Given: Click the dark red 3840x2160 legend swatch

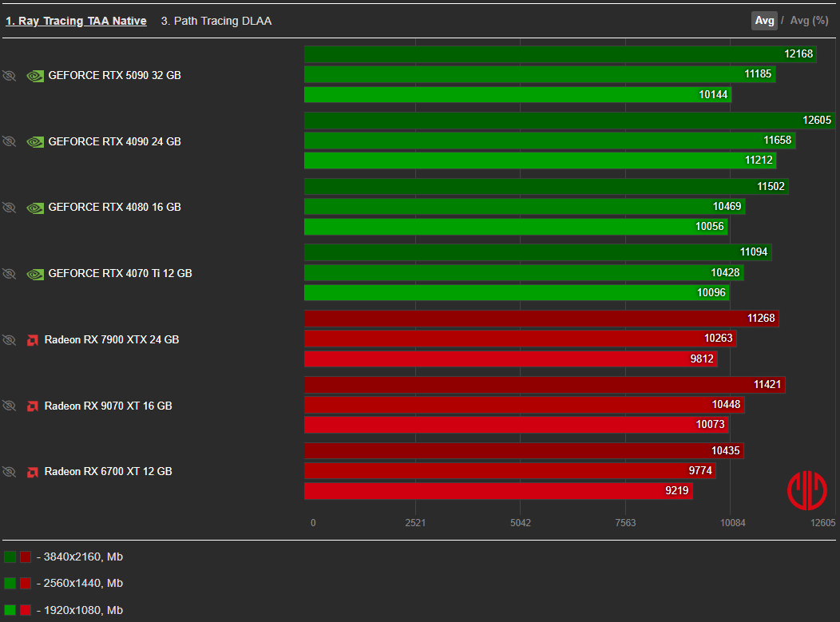Looking at the screenshot, I should point(26,557).
